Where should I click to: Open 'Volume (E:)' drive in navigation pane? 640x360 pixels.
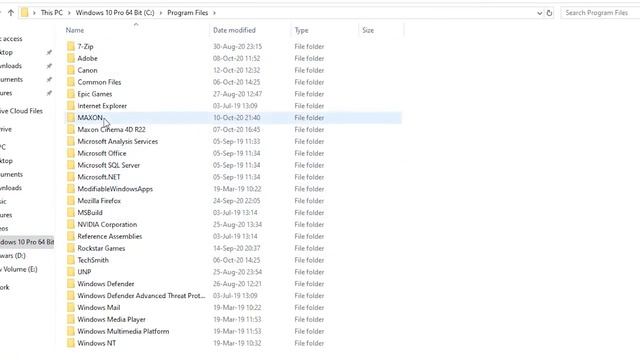pyautogui.click(x=19, y=269)
